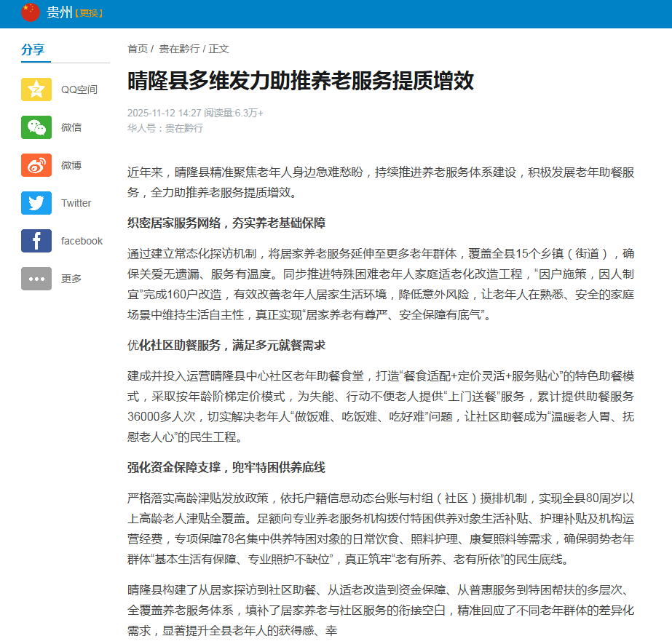
Task: Open the 首页 homepage link
Action: (x=137, y=49)
